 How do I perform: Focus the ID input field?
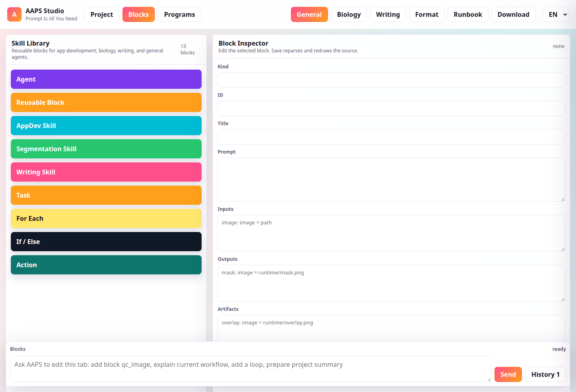(x=391, y=108)
